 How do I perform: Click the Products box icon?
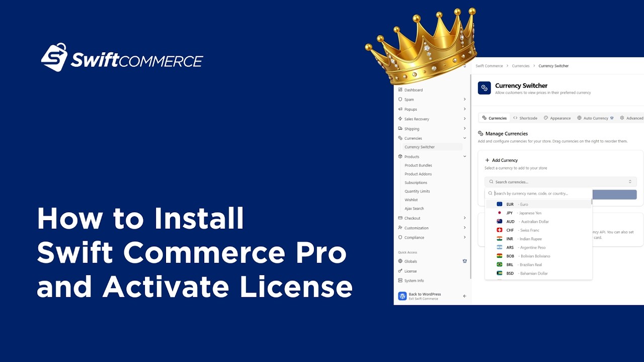pos(400,156)
